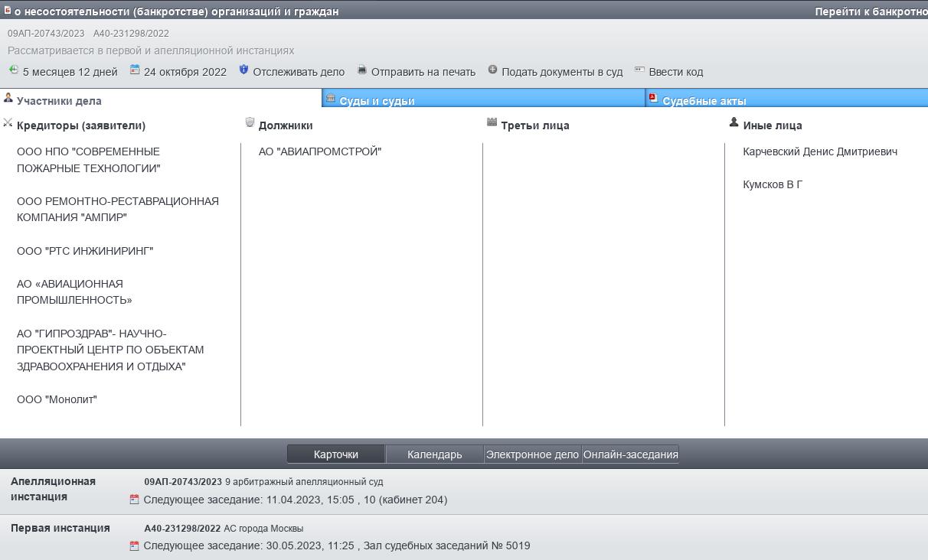The image size is (928, 560).
Task: Click debtor 'АО АВИАПРОМСТРОЙ'
Action: [x=320, y=151]
